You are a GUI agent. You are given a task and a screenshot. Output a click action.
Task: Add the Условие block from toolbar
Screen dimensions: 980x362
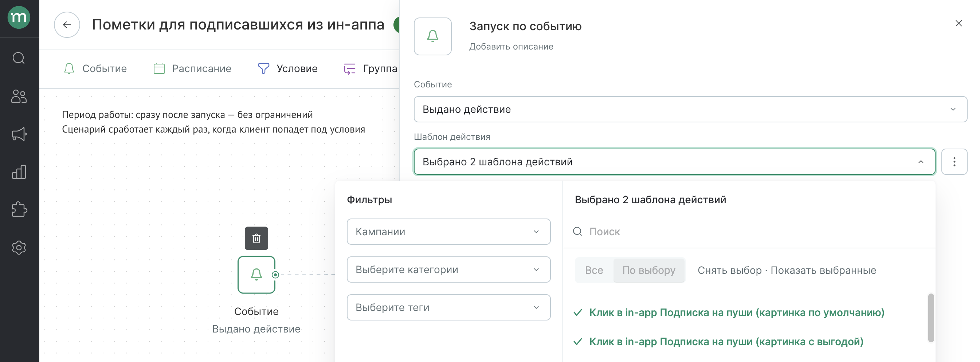288,69
